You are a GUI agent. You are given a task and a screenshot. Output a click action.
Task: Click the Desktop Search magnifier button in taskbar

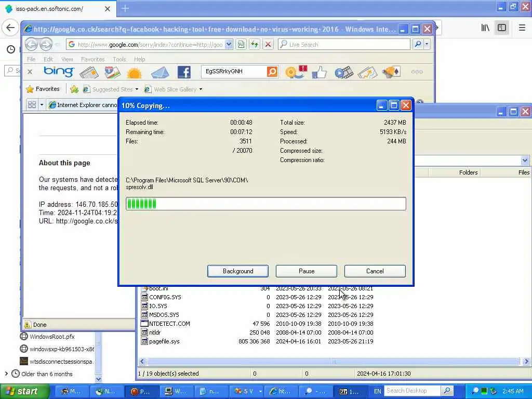click(447, 391)
